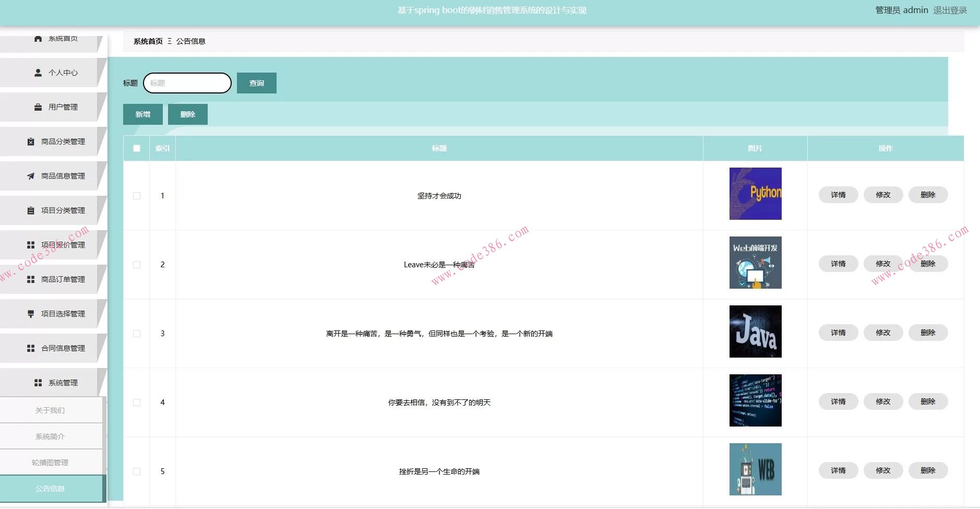Open the WEB robot thumbnail in row 5

point(756,469)
